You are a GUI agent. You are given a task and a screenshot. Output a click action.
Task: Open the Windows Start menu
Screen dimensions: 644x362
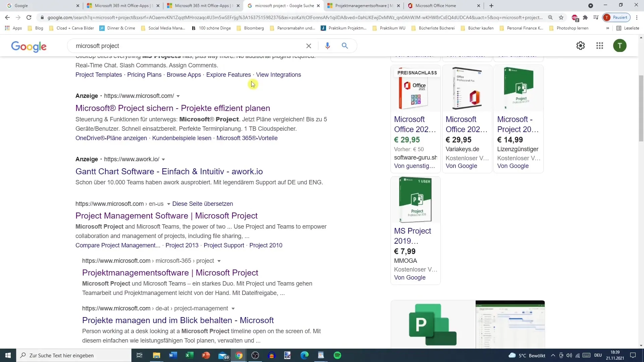[8, 355]
